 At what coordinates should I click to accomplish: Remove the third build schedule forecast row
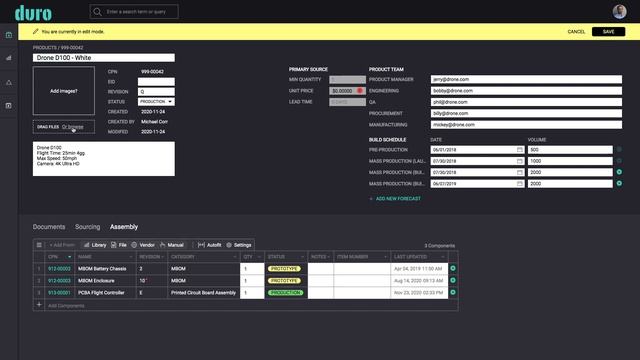click(x=619, y=172)
